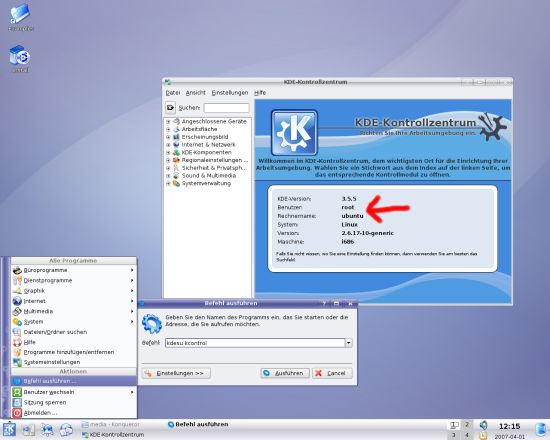Open the top desktop folder icon
The width and height of the screenshot is (550, 440).
pos(20,17)
